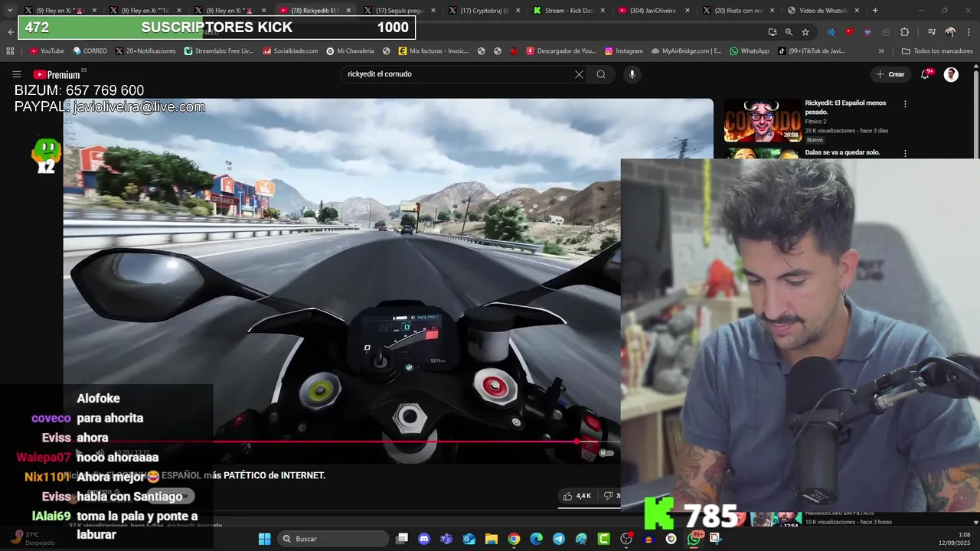Viewport: 980px width, 551px height.
Task: Click the taskbar Buscar search box
Action: (x=333, y=539)
